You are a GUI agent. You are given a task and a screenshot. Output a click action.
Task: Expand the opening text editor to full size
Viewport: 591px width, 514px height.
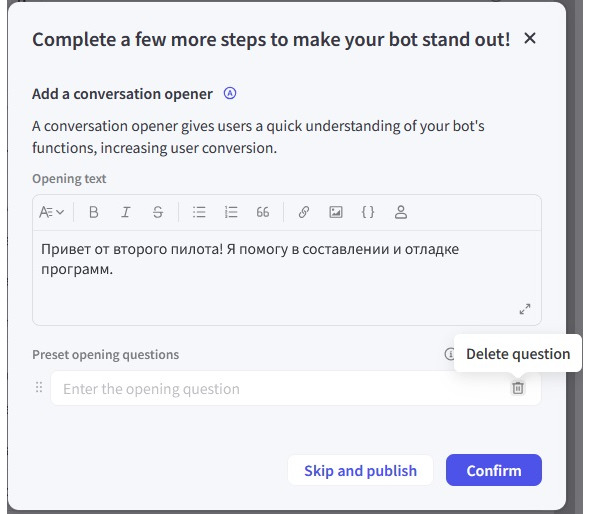[x=525, y=309]
